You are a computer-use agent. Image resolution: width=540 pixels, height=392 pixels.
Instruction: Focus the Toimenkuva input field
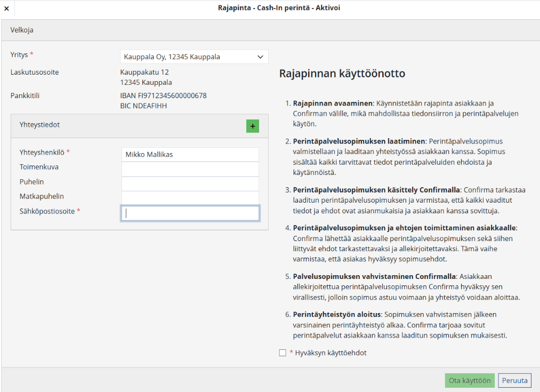190,169
